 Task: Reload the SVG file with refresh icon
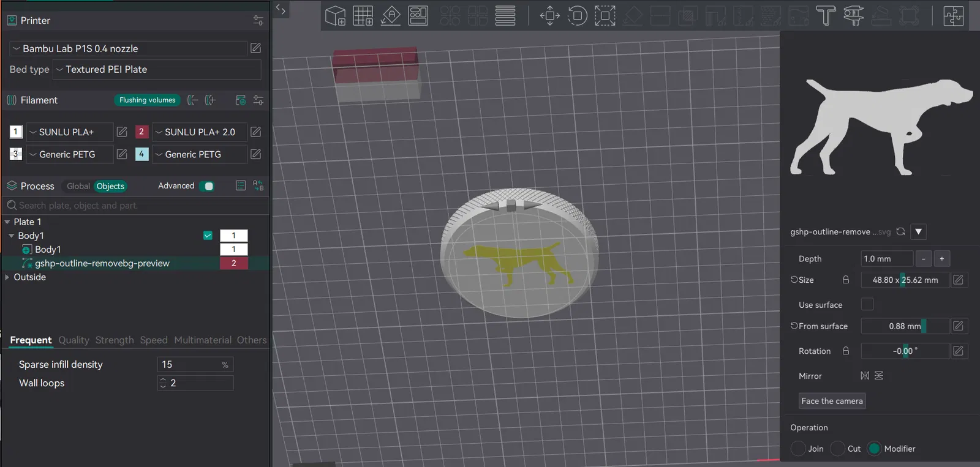pyautogui.click(x=900, y=231)
